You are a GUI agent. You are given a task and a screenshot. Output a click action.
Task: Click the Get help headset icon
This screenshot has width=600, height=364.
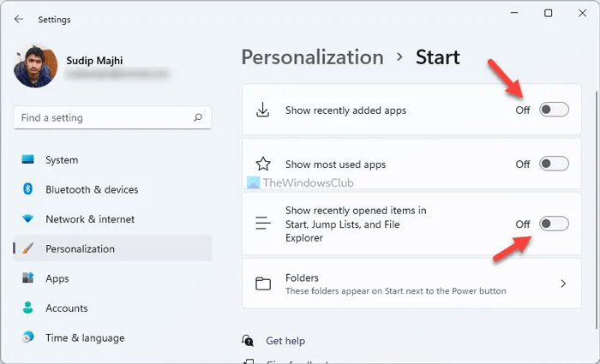click(248, 340)
